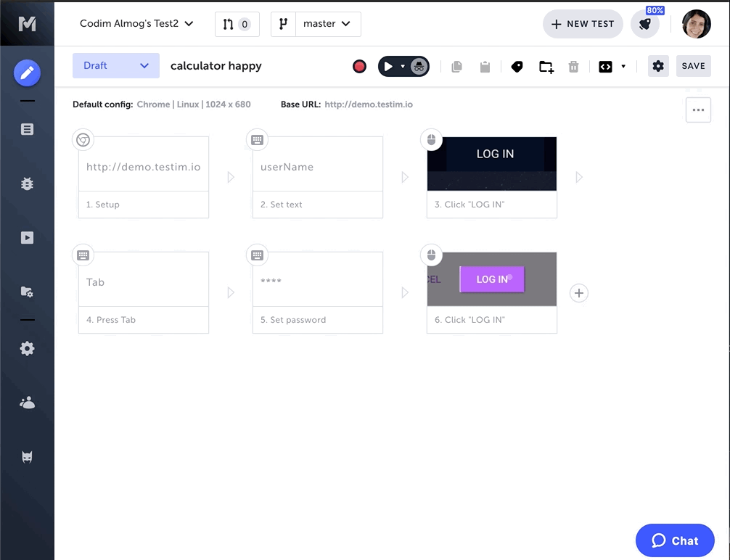The height and width of the screenshot is (560, 730).
Task: Open the rocket onboarding progress icon
Action: point(644,25)
